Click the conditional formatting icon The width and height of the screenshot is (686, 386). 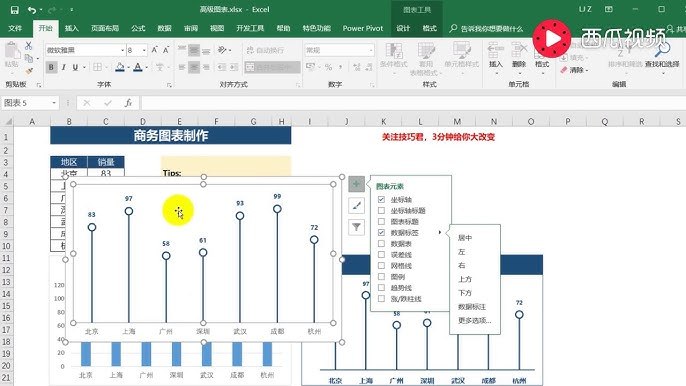(x=394, y=51)
